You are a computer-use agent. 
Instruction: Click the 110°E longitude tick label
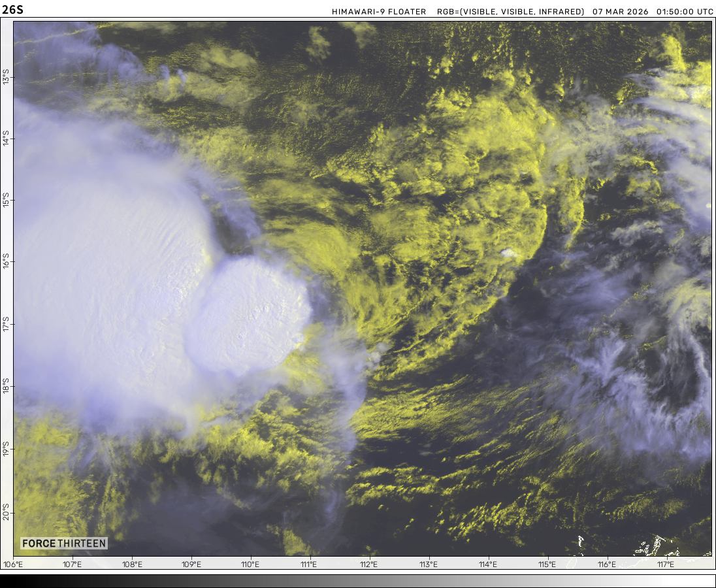tap(250, 564)
